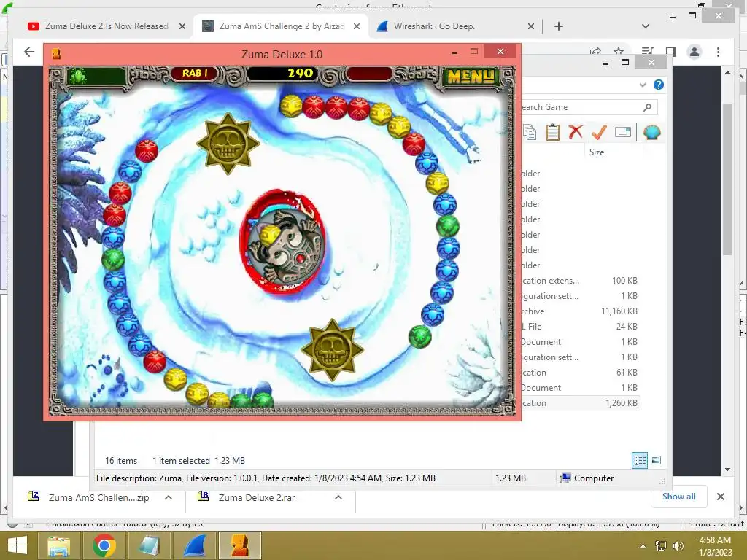Click the magnifier icon in Search Game box

pyautogui.click(x=647, y=107)
